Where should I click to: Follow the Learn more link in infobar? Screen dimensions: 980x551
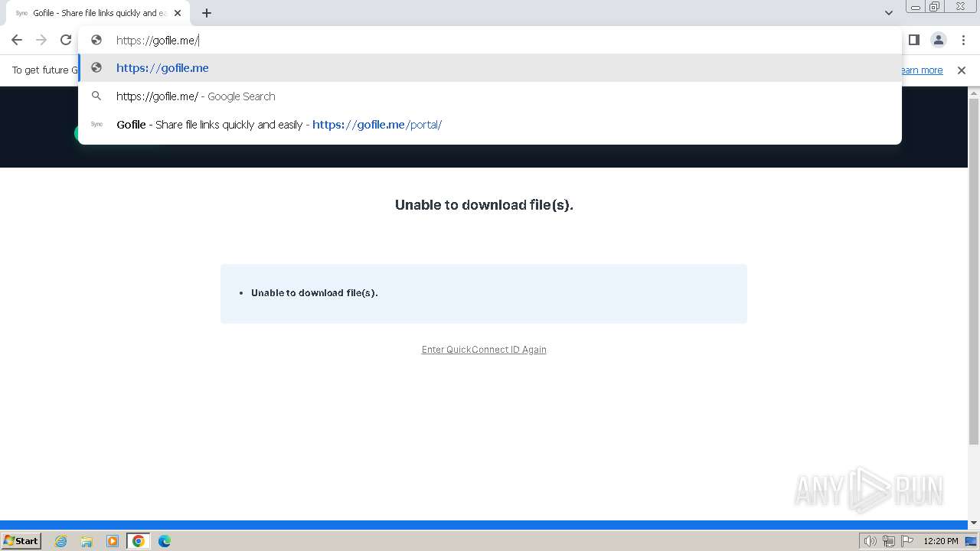921,70
